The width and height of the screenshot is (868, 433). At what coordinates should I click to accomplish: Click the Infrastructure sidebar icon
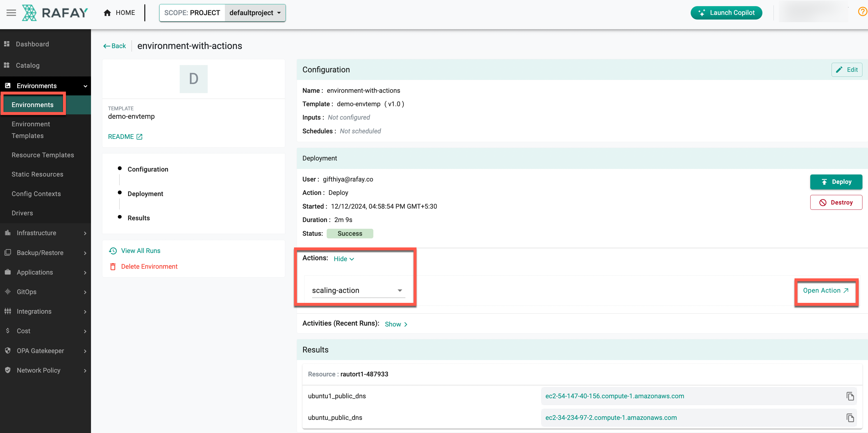[8, 233]
